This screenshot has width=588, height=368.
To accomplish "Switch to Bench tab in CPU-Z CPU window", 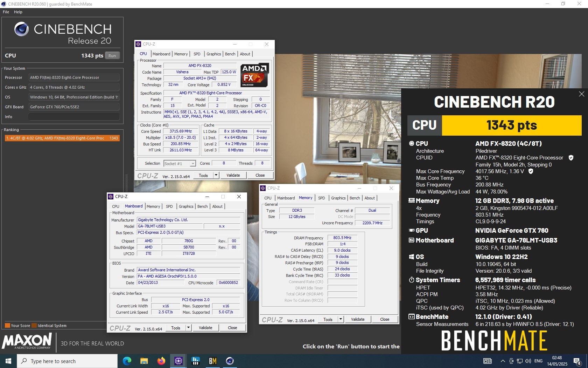I will tap(230, 54).
